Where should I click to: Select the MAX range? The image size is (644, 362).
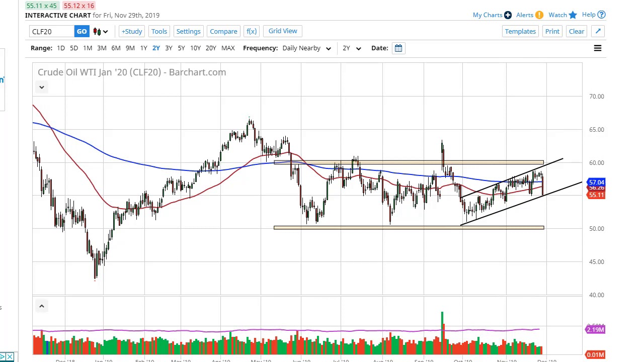[228, 48]
